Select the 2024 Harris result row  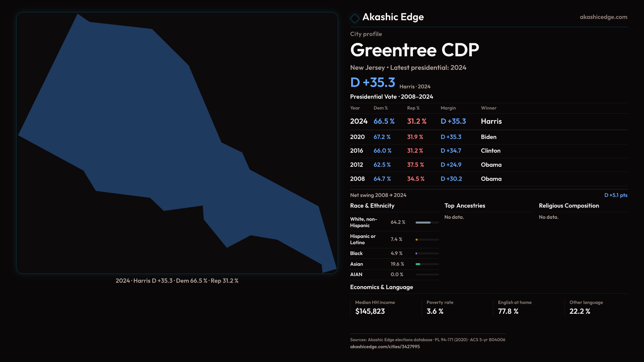[488, 121]
